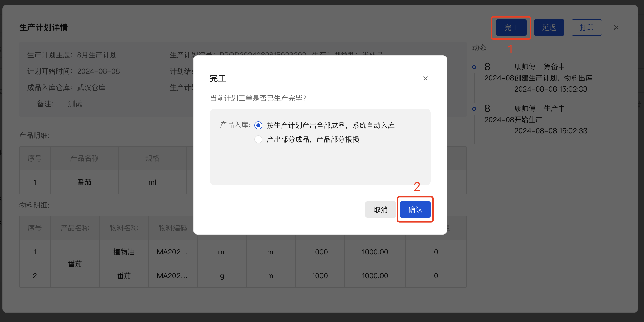The height and width of the screenshot is (322, 644).
Task: Click the truncated material code MA202...
Action: [172, 252]
